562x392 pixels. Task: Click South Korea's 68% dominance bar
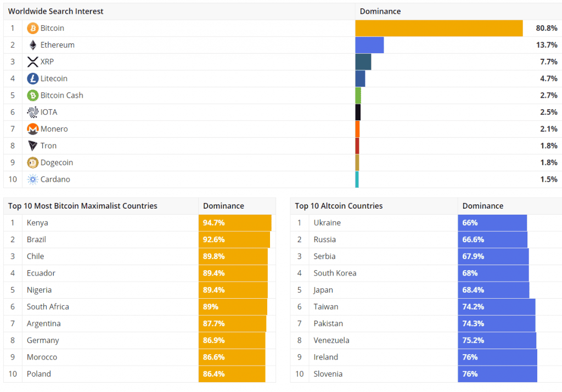click(x=493, y=273)
